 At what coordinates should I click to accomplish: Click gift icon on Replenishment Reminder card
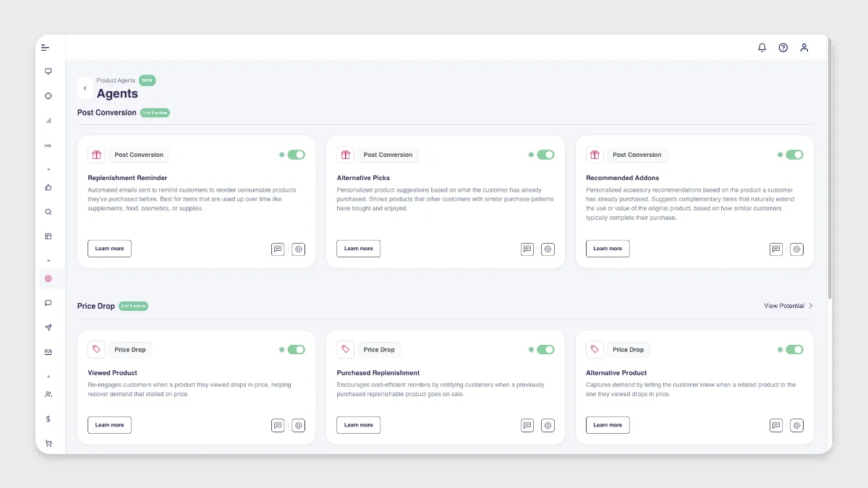tap(96, 155)
